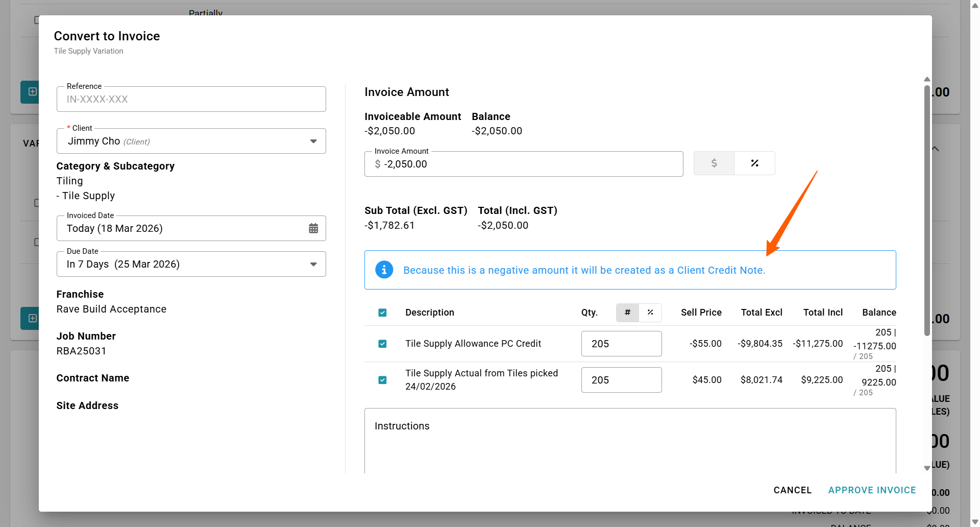Cancel the Convert to Invoice dialog
980x527 pixels.
pos(792,490)
